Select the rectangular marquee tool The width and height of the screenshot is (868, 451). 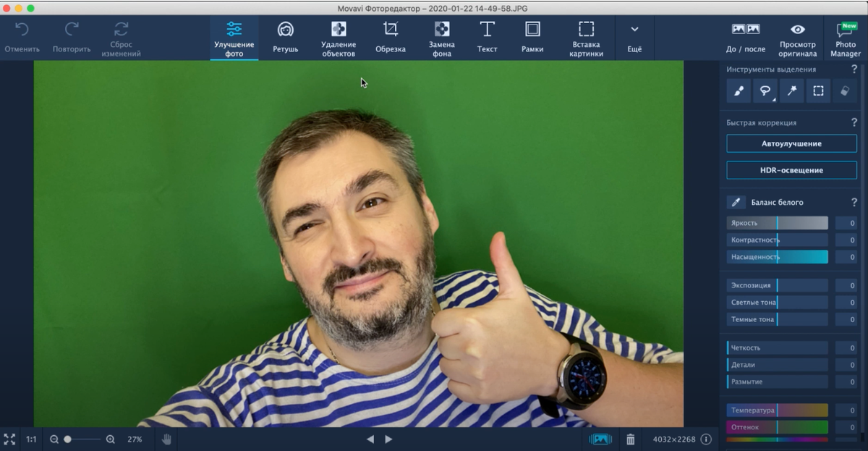pos(818,91)
